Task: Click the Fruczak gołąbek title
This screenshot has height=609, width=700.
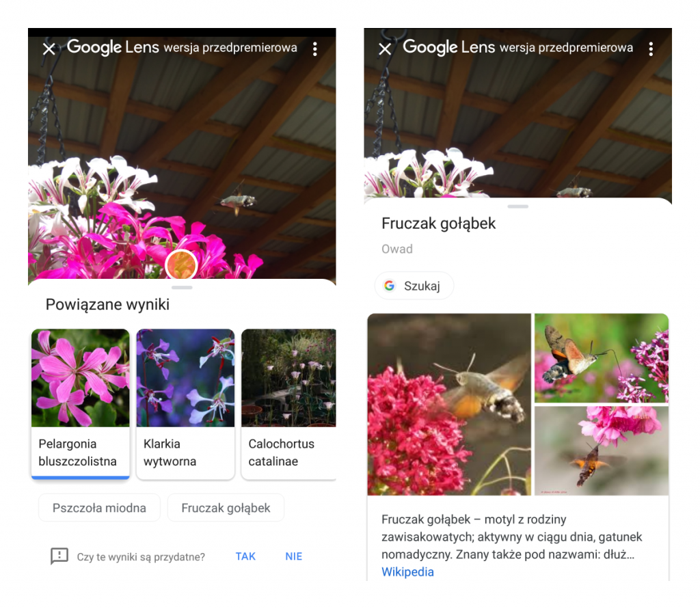Action: tap(438, 224)
